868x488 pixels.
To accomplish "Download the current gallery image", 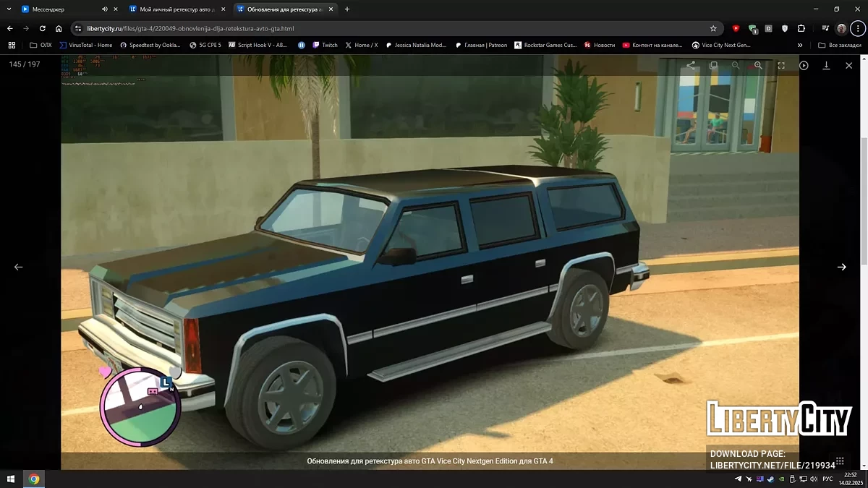I will click(x=826, y=65).
